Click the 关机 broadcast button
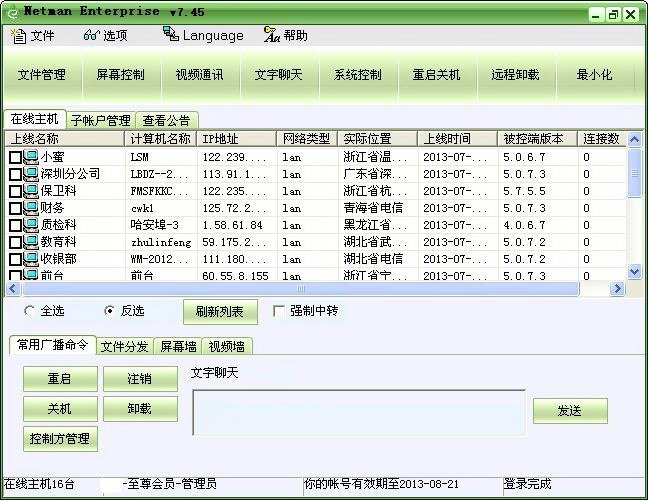648x500 pixels. (x=60, y=409)
